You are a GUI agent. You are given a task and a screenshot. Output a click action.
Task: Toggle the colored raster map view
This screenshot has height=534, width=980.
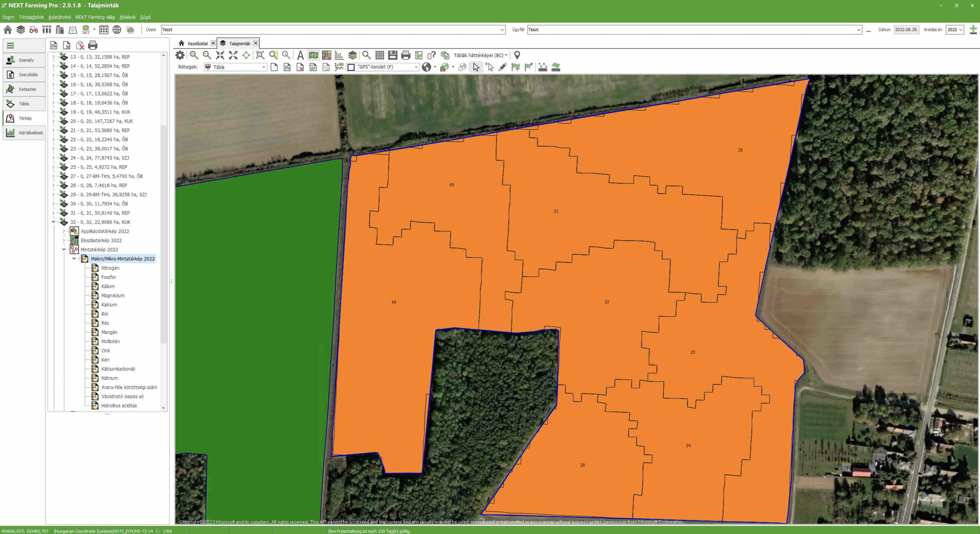(326, 55)
